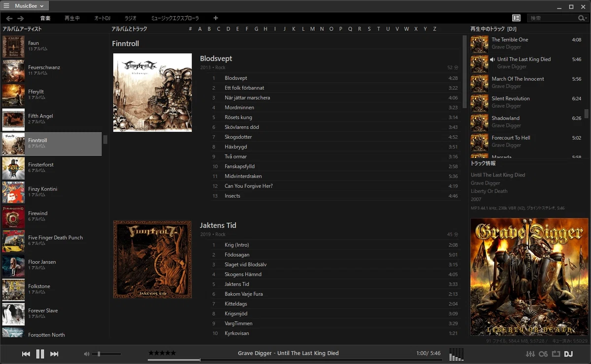Toggle last.fm scrobbling icon
Image resolution: width=591 pixels, height=364 pixels.
(543, 354)
